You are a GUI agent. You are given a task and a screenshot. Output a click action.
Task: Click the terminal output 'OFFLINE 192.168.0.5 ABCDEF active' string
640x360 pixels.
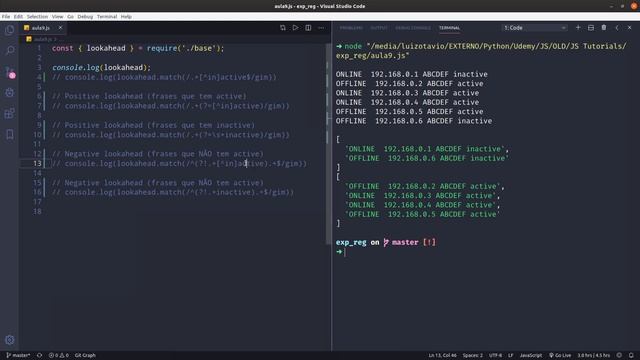[422, 214]
